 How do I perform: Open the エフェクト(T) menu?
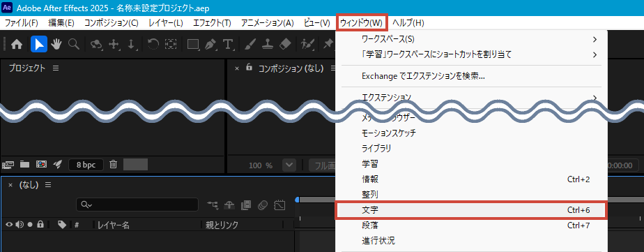[x=212, y=23]
